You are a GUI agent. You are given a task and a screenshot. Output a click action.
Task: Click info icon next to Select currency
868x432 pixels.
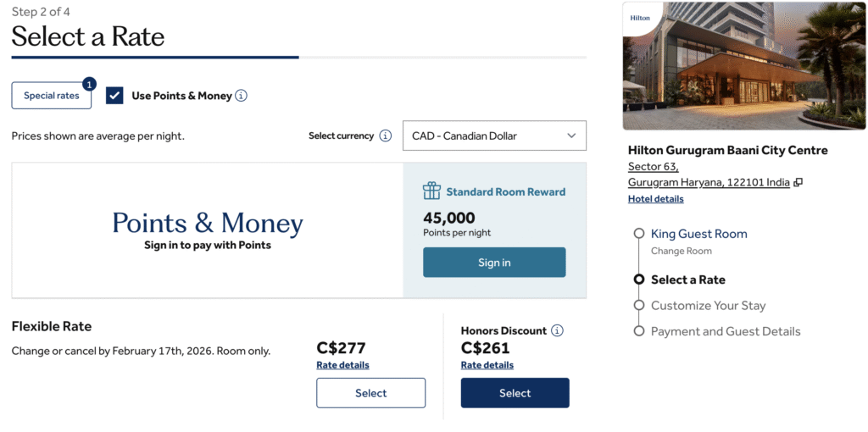tap(386, 136)
